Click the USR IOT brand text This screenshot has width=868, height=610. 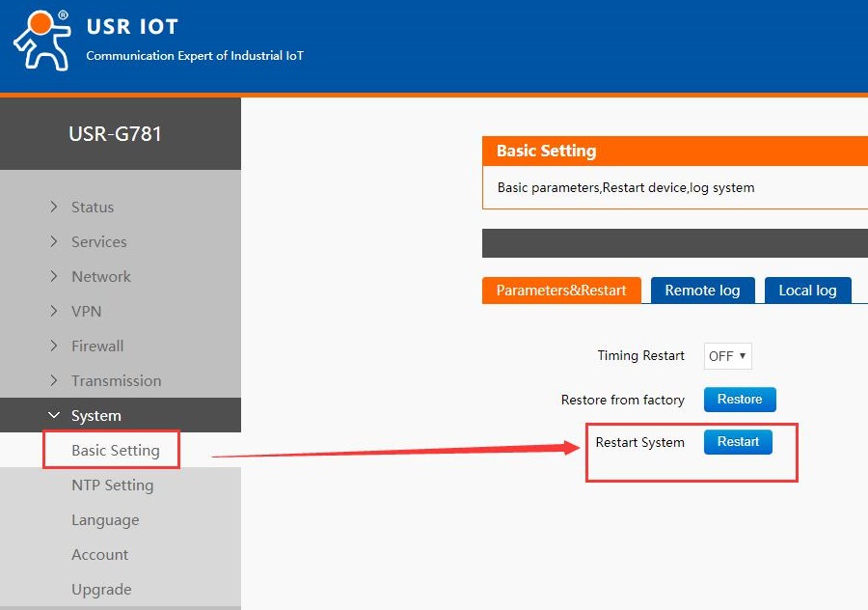(132, 27)
